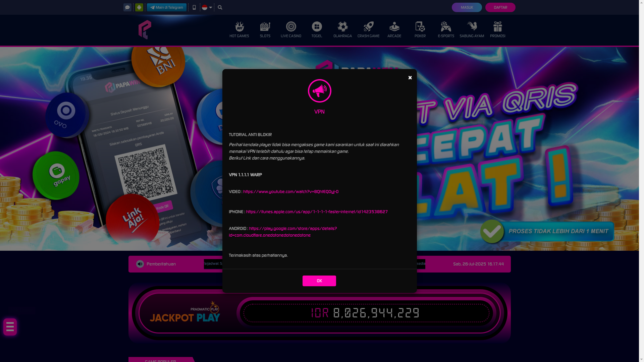Image resolution: width=644 pixels, height=362 pixels.
Task: Click the date and time text
Action: click(x=478, y=264)
